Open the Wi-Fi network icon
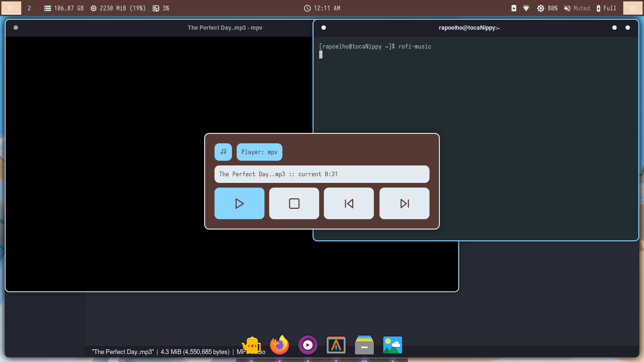The height and width of the screenshot is (362, 644). point(526,8)
